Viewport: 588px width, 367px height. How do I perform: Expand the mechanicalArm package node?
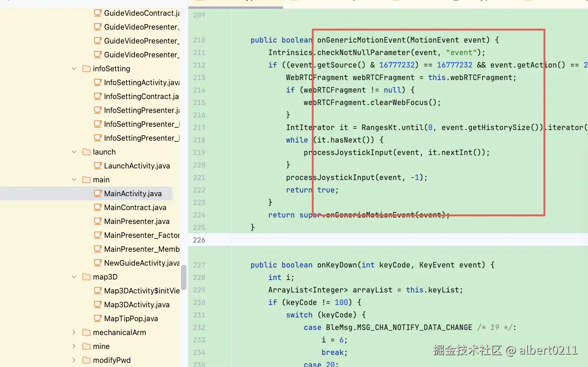[x=74, y=332]
